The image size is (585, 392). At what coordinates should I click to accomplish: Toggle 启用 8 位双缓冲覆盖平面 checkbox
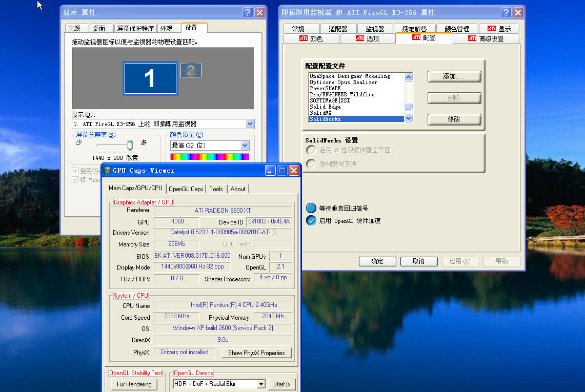tap(311, 150)
